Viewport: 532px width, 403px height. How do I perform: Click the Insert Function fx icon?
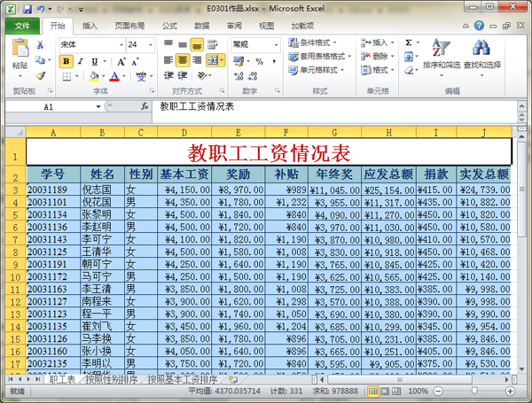(x=145, y=106)
